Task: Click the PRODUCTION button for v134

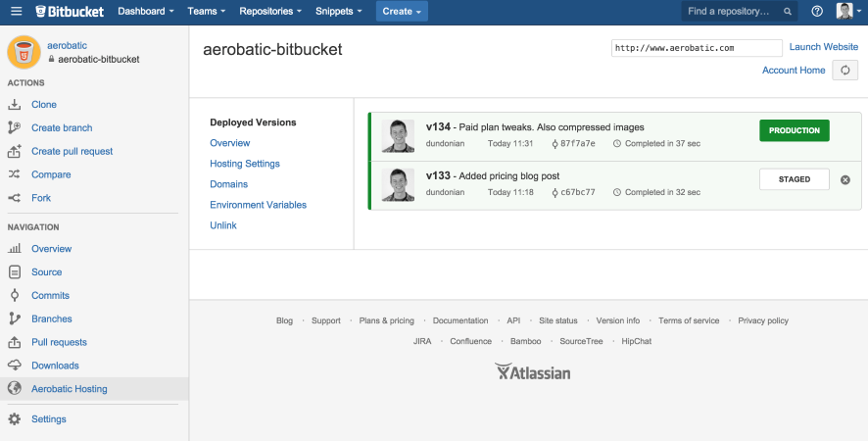Action: (795, 130)
